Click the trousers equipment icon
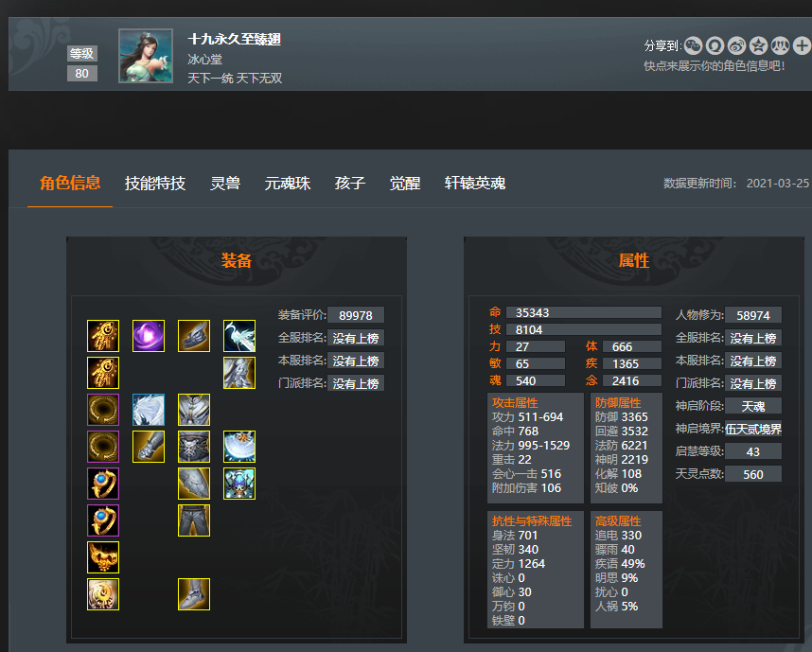 click(194, 520)
